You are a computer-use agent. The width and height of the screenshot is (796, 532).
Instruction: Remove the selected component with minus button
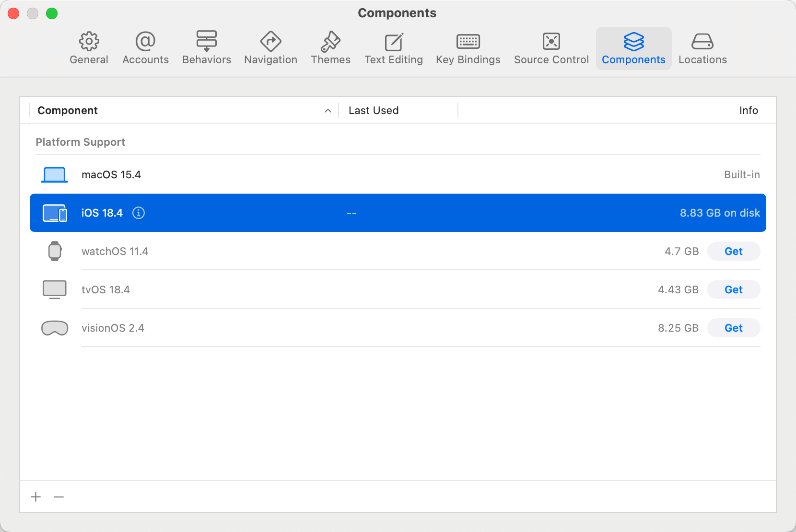(x=59, y=497)
